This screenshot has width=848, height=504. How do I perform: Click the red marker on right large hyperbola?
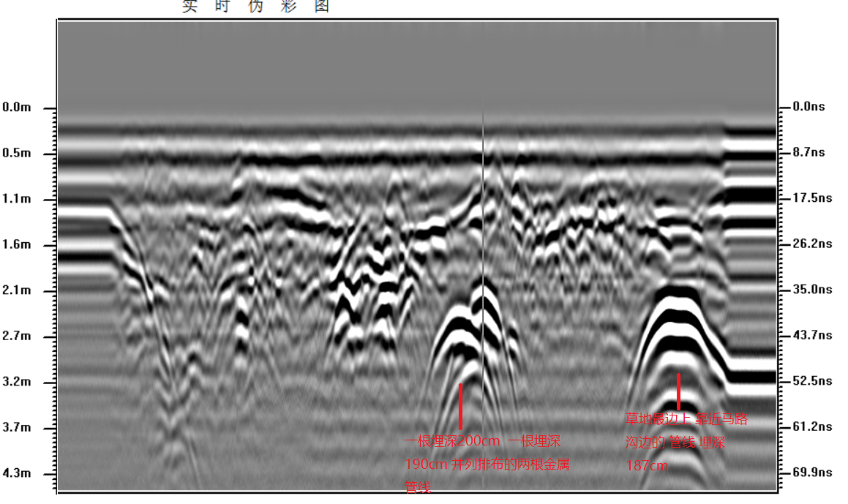coord(678,391)
